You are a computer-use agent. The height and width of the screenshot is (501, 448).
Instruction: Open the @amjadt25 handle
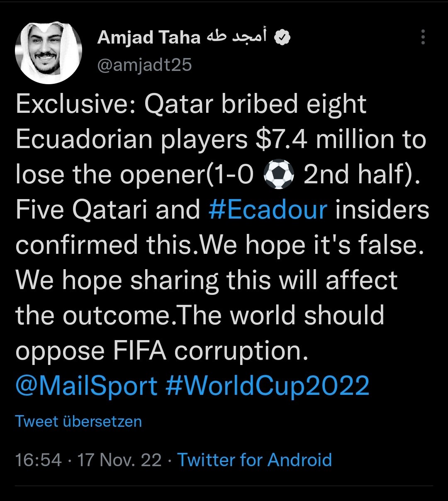click(144, 65)
